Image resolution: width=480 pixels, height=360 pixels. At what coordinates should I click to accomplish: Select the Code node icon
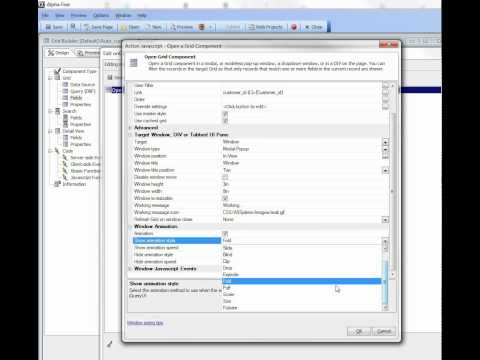pos(58,151)
